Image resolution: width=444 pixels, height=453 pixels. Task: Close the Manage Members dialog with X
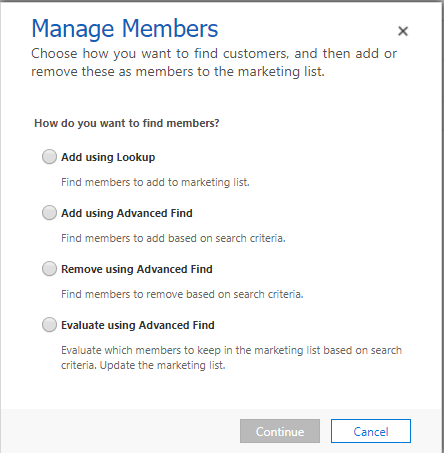(403, 31)
